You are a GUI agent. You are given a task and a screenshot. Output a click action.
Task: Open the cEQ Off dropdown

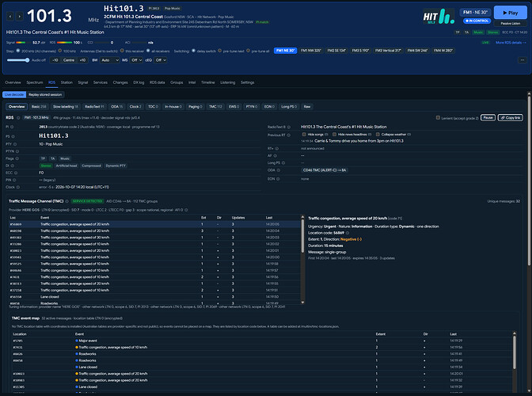(161, 60)
